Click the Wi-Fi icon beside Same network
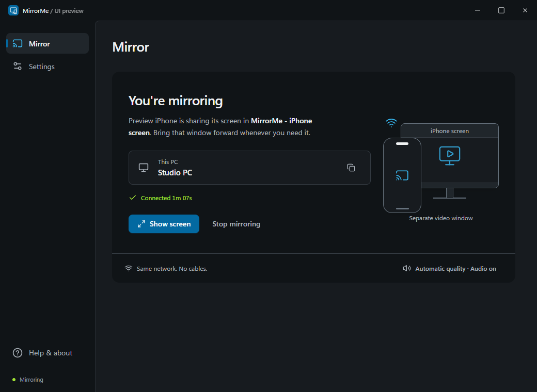The image size is (537, 392). (129, 269)
